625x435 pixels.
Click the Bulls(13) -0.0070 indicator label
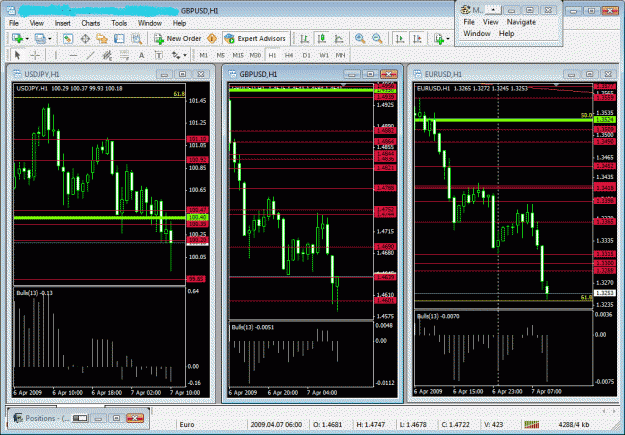[x=438, y=316]
